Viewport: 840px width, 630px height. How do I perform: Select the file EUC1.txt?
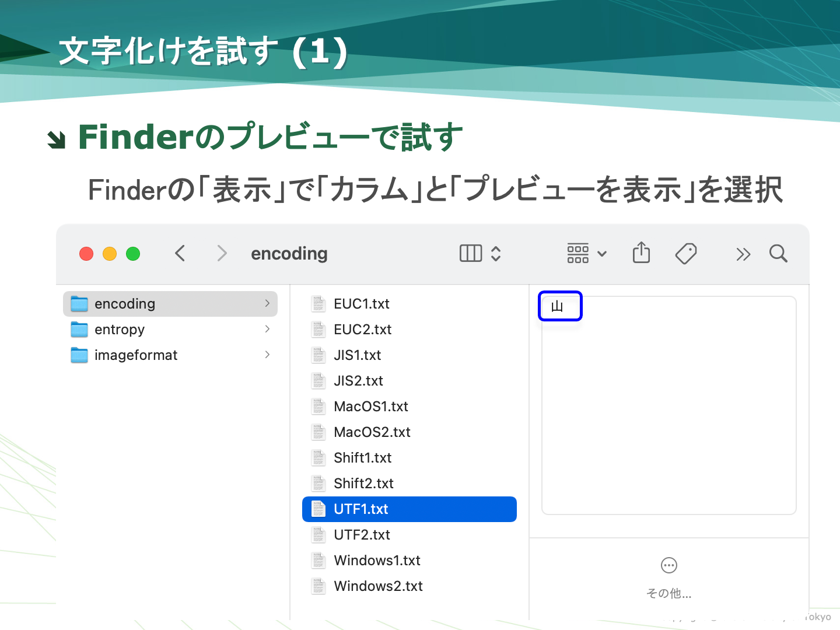click(x=409, y=304)
